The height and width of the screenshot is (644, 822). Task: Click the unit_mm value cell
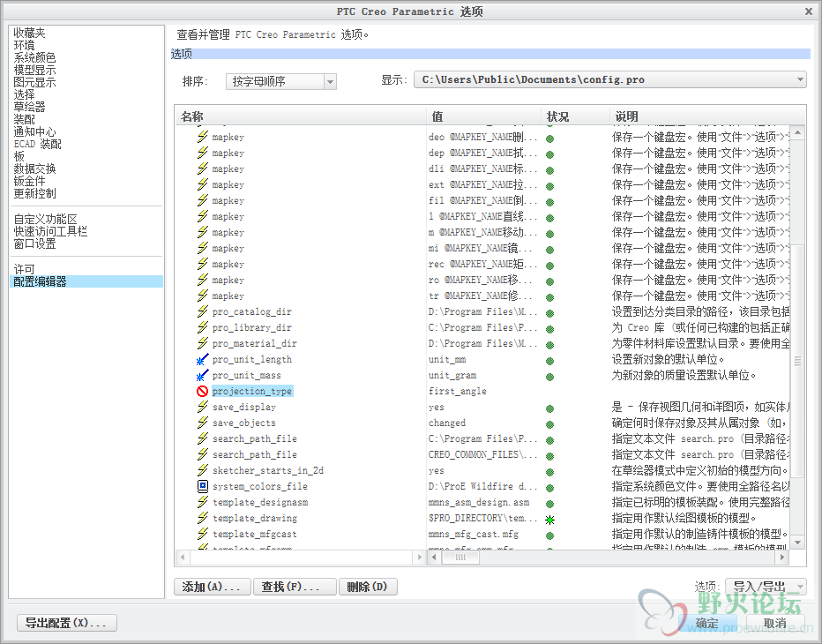pos(447,359)
